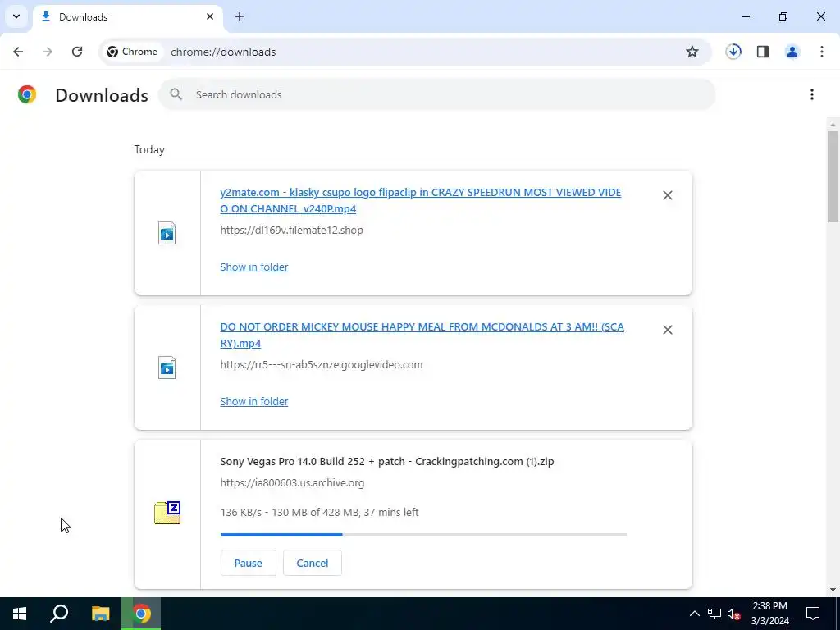Click the rr5---sn-ab5sznze.googlevideo.com URL text

click(x=322, y=365)
